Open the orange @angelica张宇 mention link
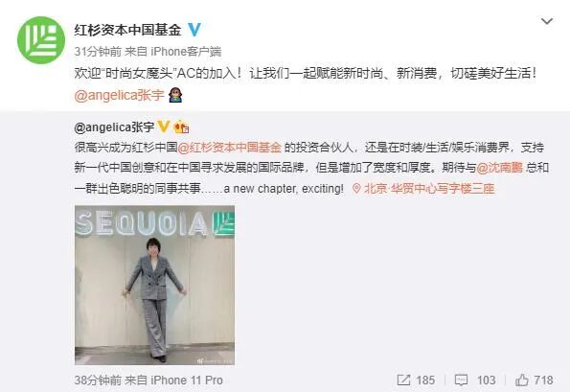The height and width of the screenshot is (392, 570). pos(119,95)
